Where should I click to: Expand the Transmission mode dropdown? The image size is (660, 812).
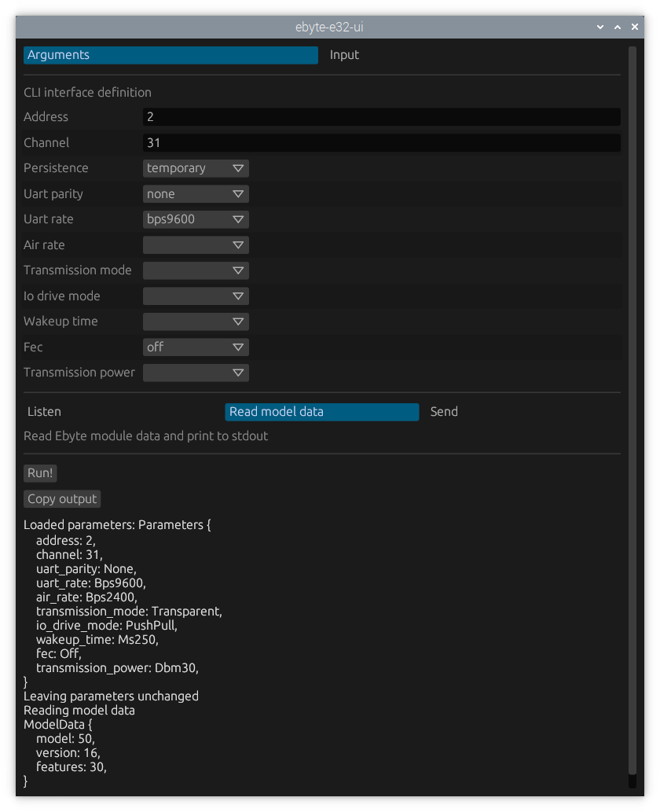(196, 270)
